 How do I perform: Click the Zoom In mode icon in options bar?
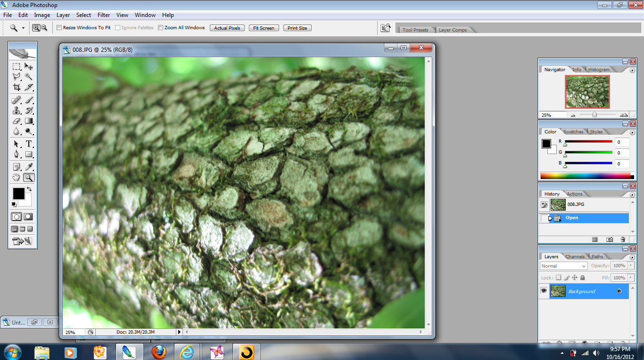[36, 28]
